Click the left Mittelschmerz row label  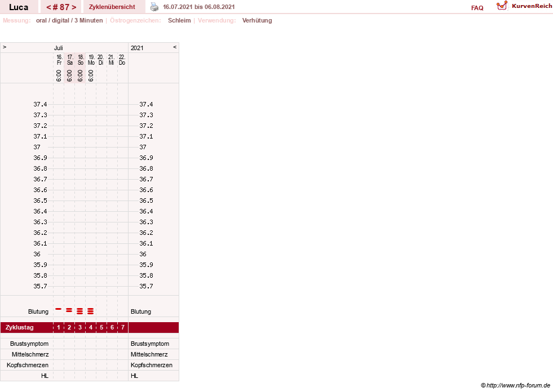[x=30, y=354]
